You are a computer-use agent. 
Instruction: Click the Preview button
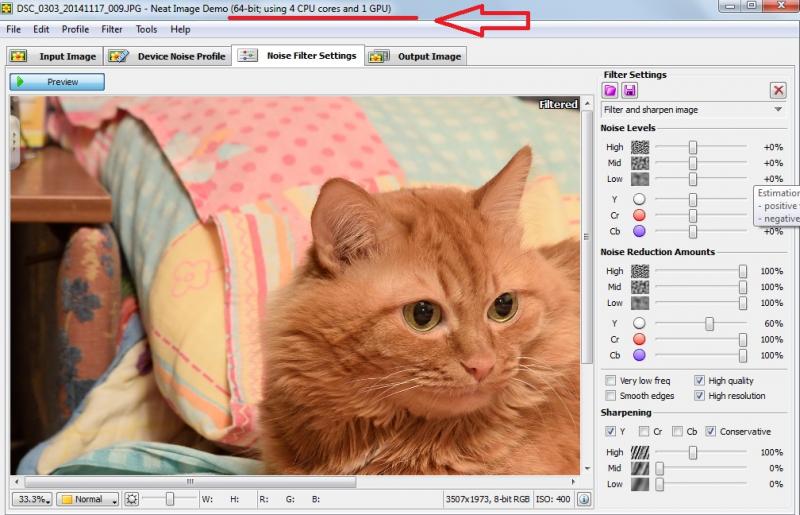coord(57,82)
